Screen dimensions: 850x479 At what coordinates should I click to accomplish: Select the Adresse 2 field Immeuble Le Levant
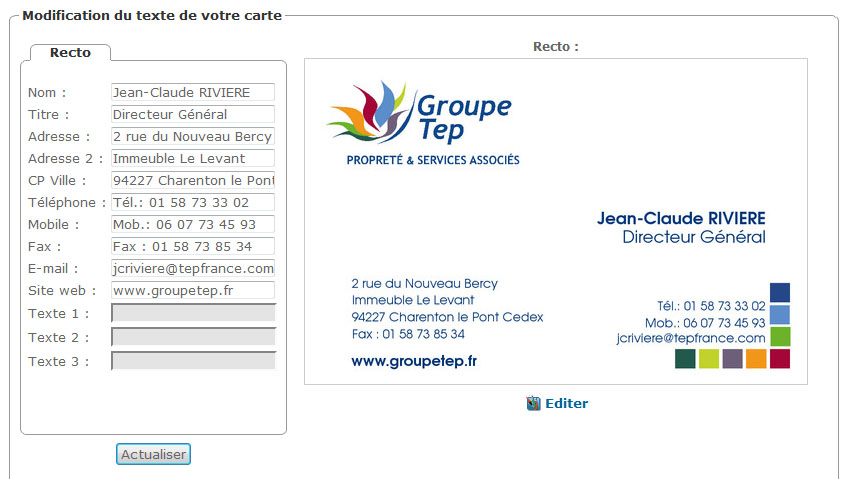point(193,158)
